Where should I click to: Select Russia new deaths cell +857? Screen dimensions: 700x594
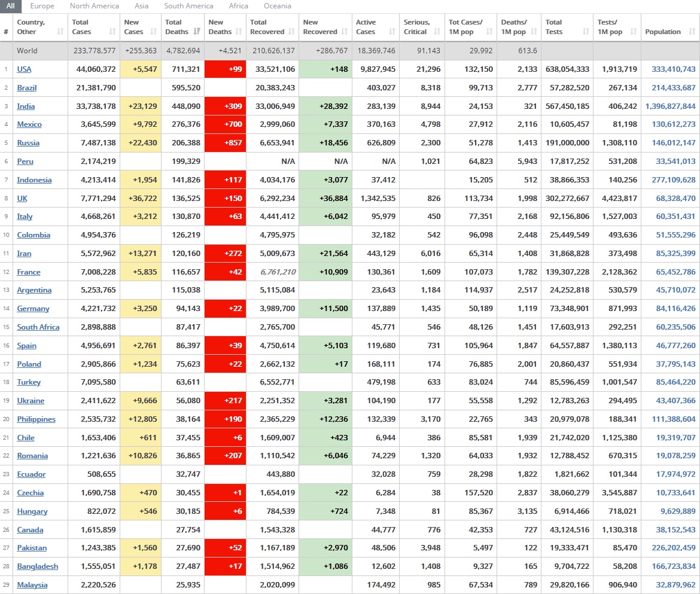[225, 143]
